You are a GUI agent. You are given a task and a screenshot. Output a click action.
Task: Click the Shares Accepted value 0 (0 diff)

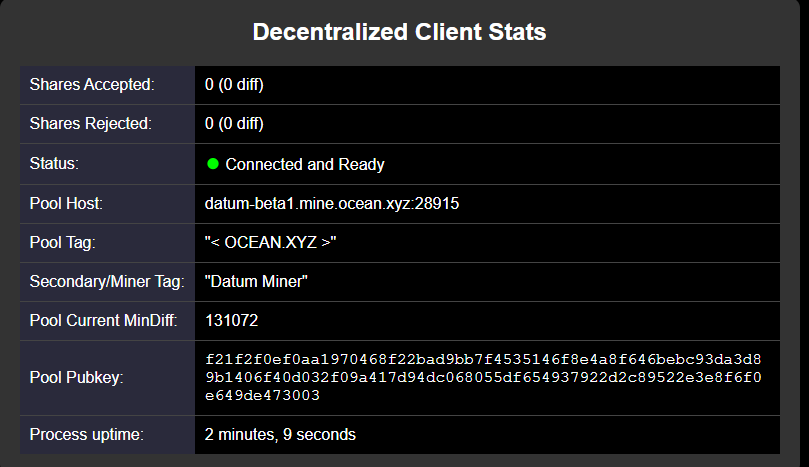pyautogui.click(x=234, y=85)
